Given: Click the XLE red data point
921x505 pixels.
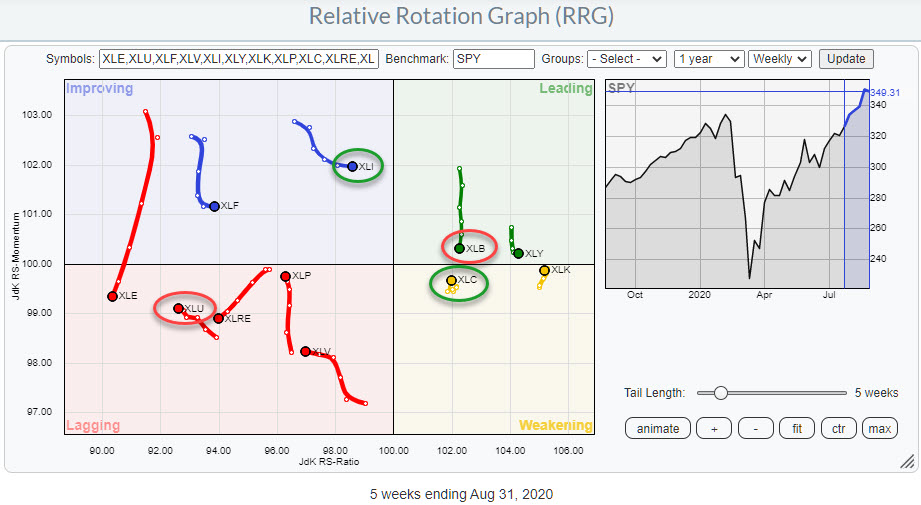Looking at the screenshot, I should [112, 296].
